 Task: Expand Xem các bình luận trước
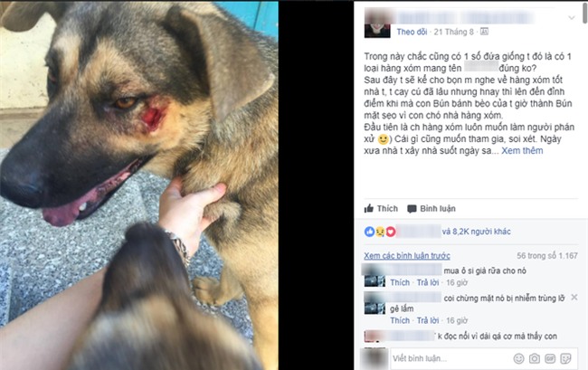coord(407,256)
